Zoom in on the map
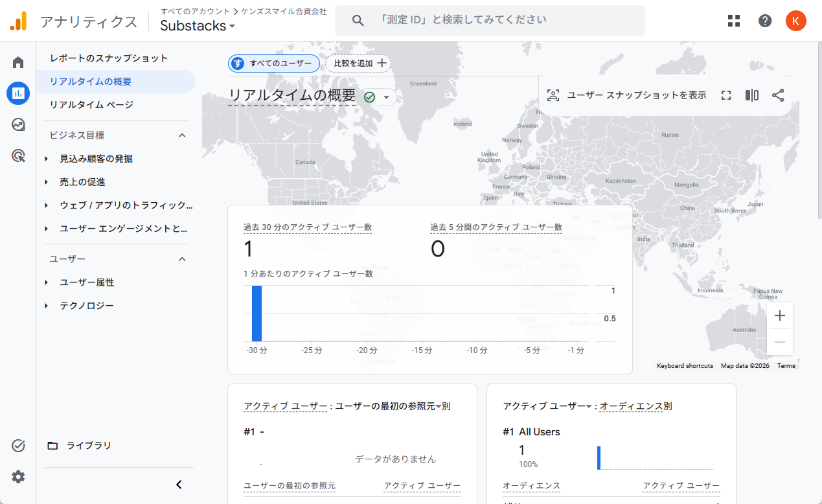Screen dimensions: 822x504 (780, 315)
